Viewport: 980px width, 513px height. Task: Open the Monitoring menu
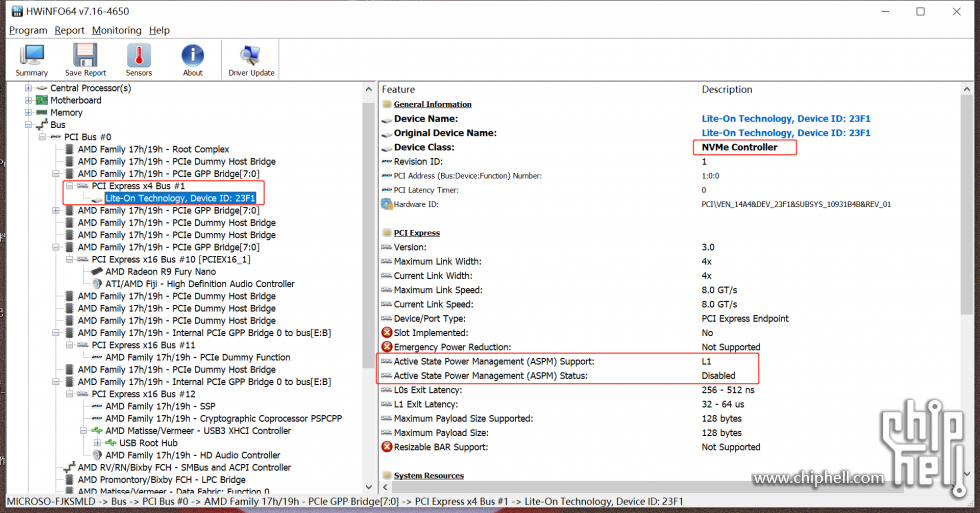(117, 30)
